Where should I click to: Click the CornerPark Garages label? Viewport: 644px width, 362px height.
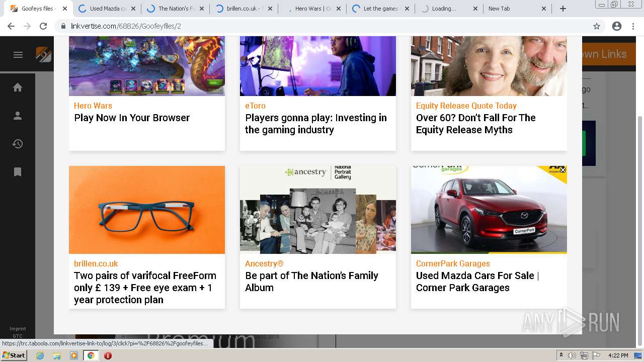click(453, 263)
